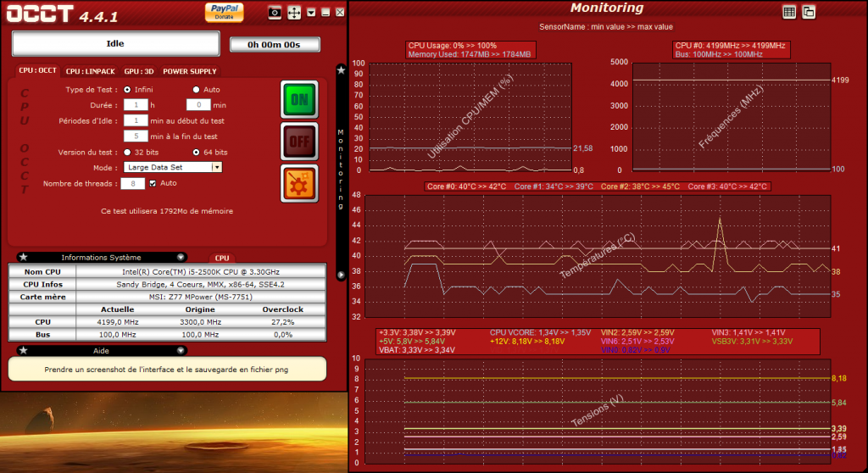The width and height of the screenshot is (868, 473).
Task: Select the CPU tab above system info
Action: [x=222, y=258]
